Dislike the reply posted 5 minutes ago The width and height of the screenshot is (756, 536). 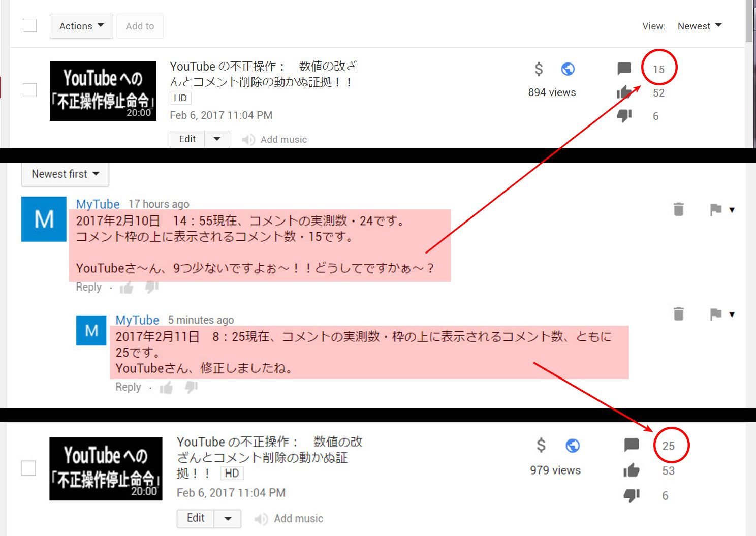191,388
